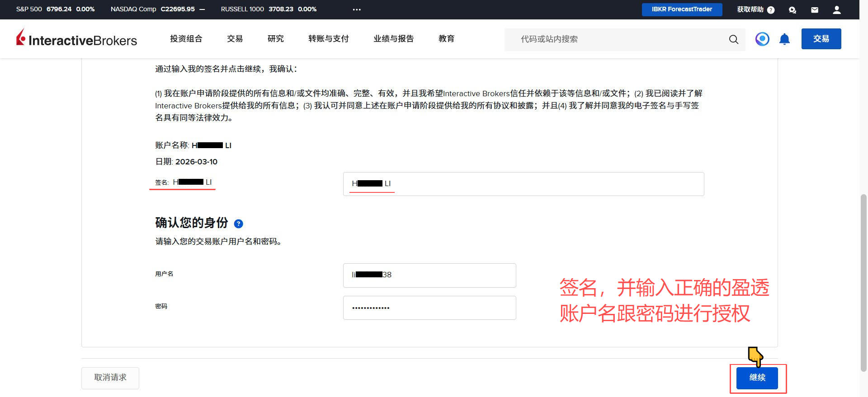Viewport: 868px width, 397px height.
Task: Open the IBKR assistant circle icon
Action: pos(762,39)
